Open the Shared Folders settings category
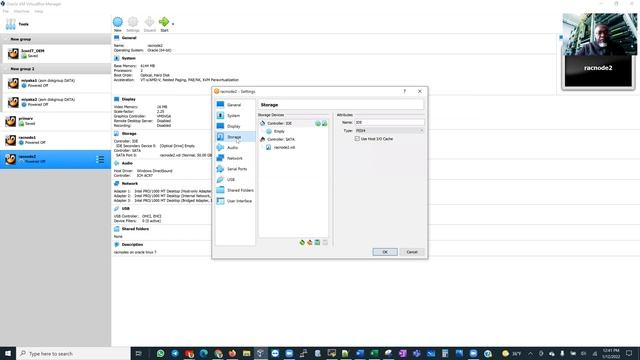Viewport: 640px width, 360px height. pos(235,190)
